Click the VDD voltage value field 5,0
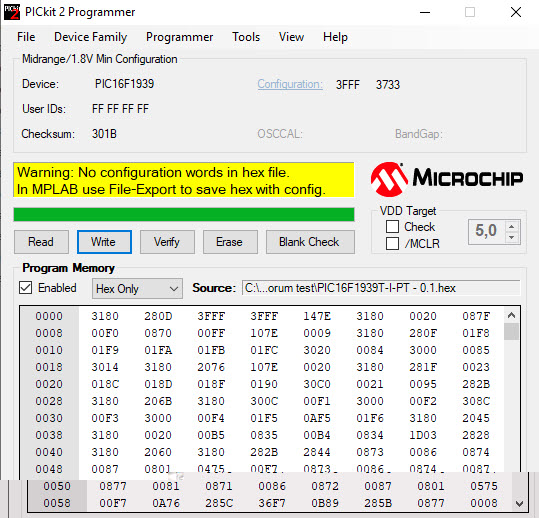The height and width of the screenshot is (518, 539). [487, 231]
